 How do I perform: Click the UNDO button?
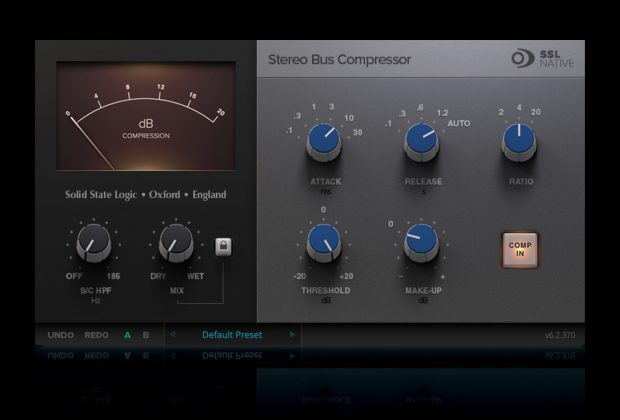(60, 335)
